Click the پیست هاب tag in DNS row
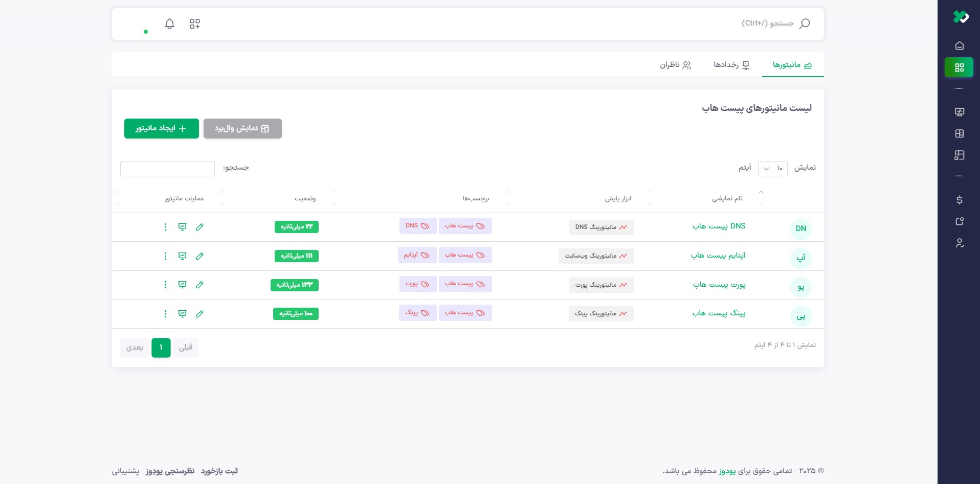This screenshot has width=980, height=484. [465, 226]
